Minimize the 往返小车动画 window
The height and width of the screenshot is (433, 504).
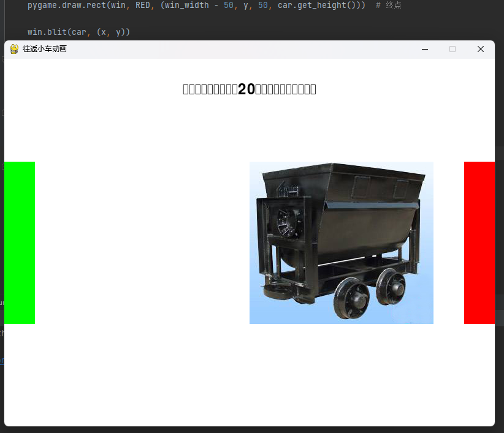[424, 49]
